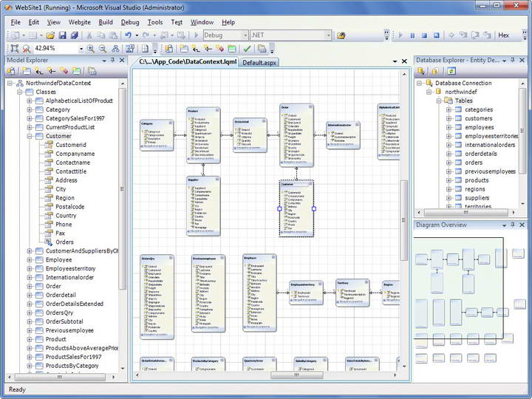This screenshot has width=532, height=399.
Task: Click the Diagram Overview thumbnail viewport
Action: [457, 288]
